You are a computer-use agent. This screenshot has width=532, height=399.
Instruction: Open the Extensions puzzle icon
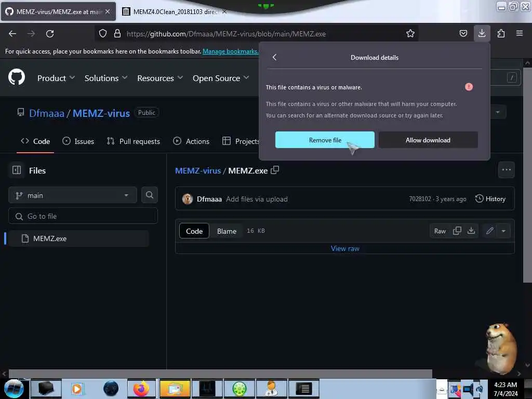[501, 33]
